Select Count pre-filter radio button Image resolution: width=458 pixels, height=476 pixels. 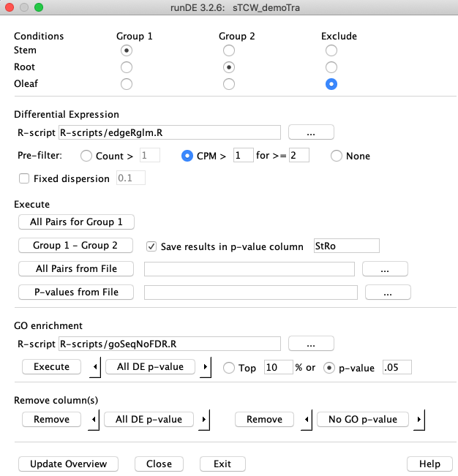(x=86, y=156)
